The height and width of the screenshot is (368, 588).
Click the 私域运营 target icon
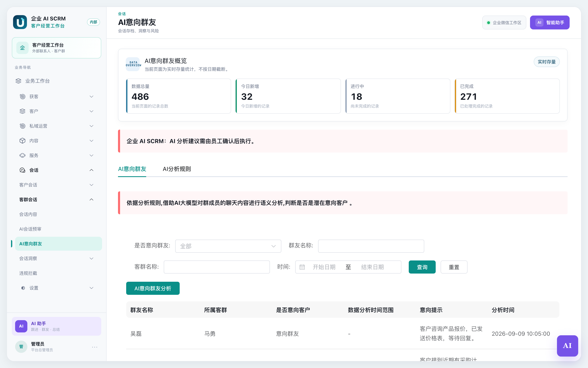click(x=22, y=126)
